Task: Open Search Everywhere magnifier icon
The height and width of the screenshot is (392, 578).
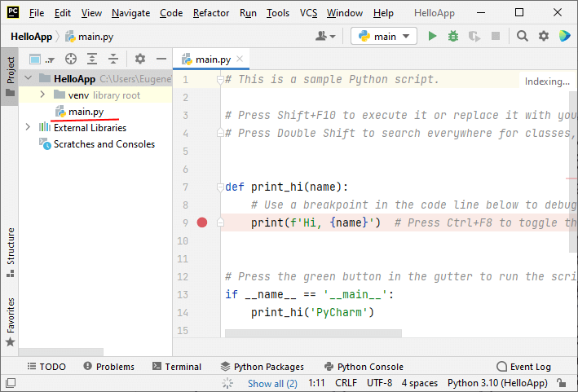Action: pyautogui.click(x=523, y=36)
